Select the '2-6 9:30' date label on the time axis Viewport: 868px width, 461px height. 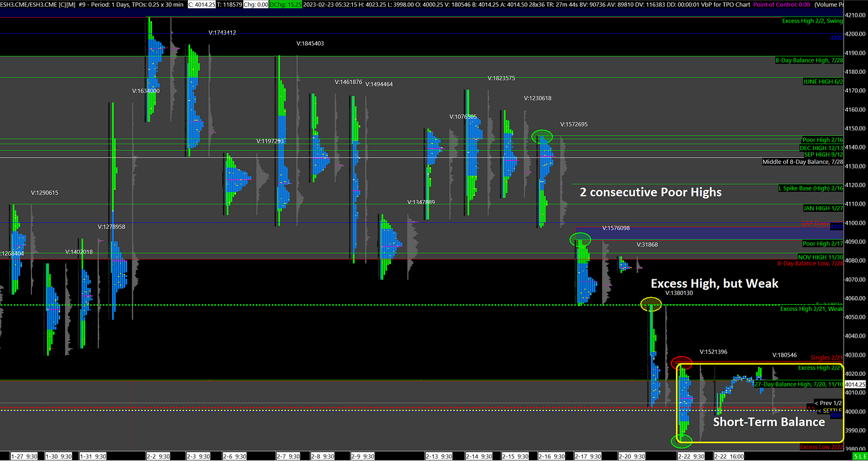(x=235, y=456)
